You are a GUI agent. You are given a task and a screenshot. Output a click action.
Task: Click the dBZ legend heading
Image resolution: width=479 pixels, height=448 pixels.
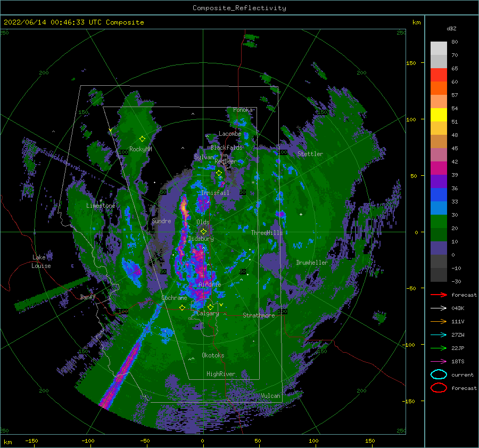click(451, 28)
